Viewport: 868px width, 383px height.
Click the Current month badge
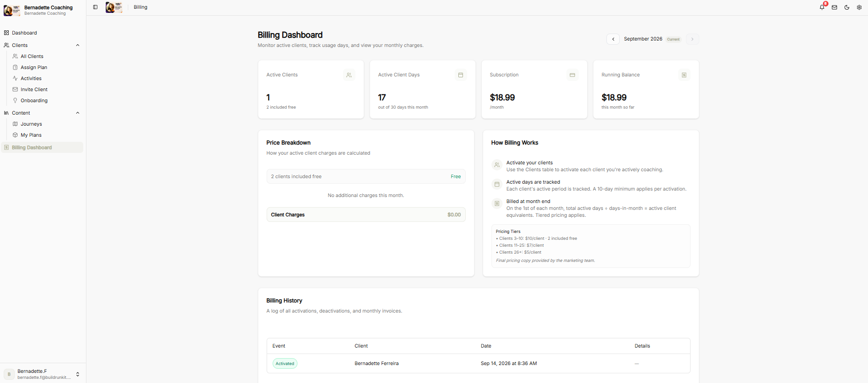click(x=674, y=39)
